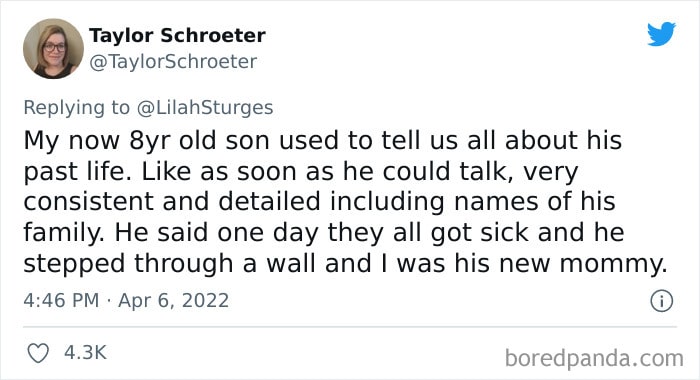Click the Apr 6, 2022 date
700x380 pixels.
[173, 300]
